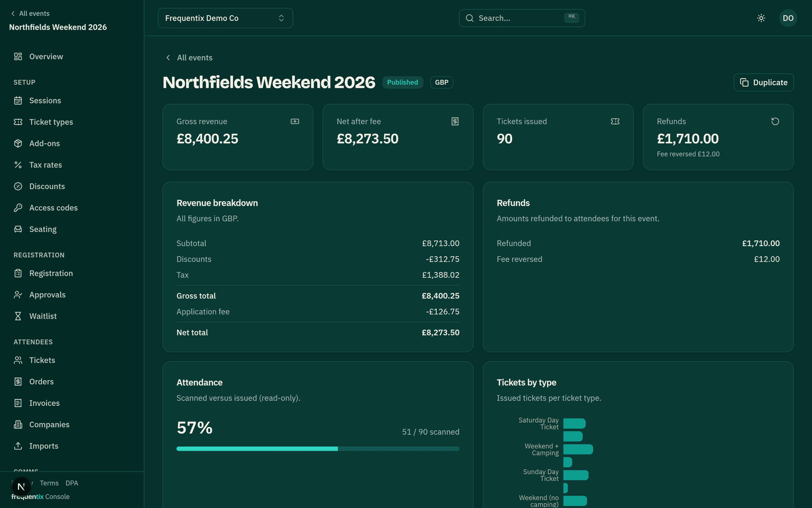This screenshot has height=508, width=812.
Task: Open Overview in the sidebar
Action: 72,57
